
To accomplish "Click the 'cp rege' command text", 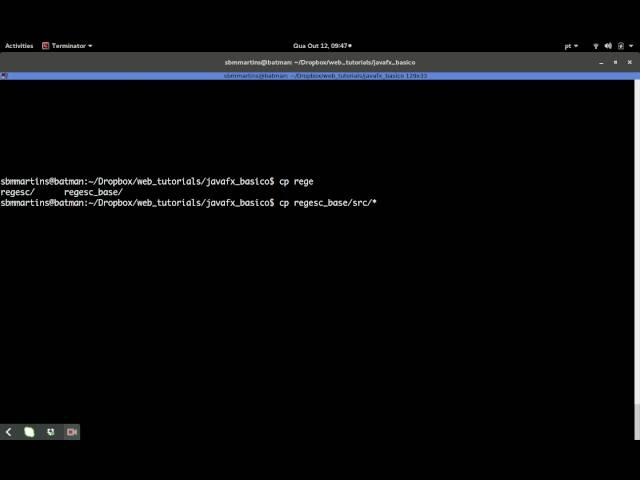I will pos(296,182).
